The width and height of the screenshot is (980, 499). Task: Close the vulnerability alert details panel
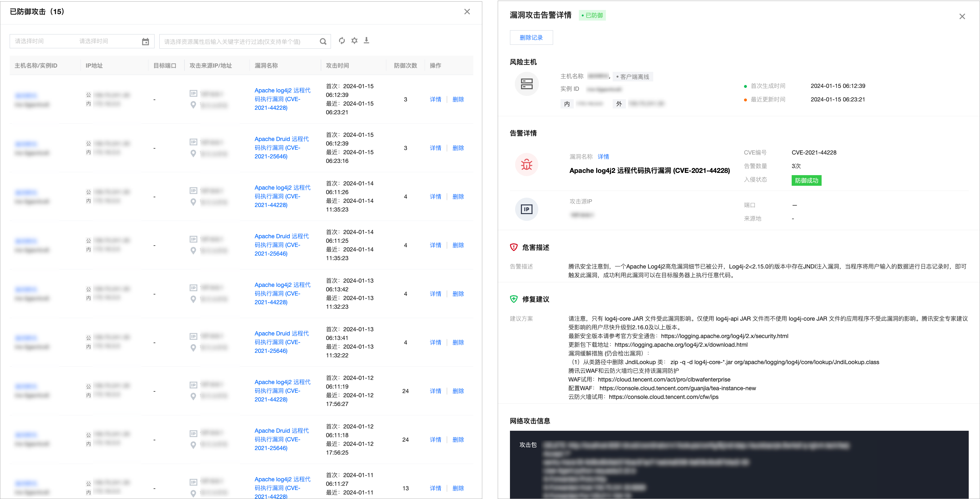pos(962,17)
